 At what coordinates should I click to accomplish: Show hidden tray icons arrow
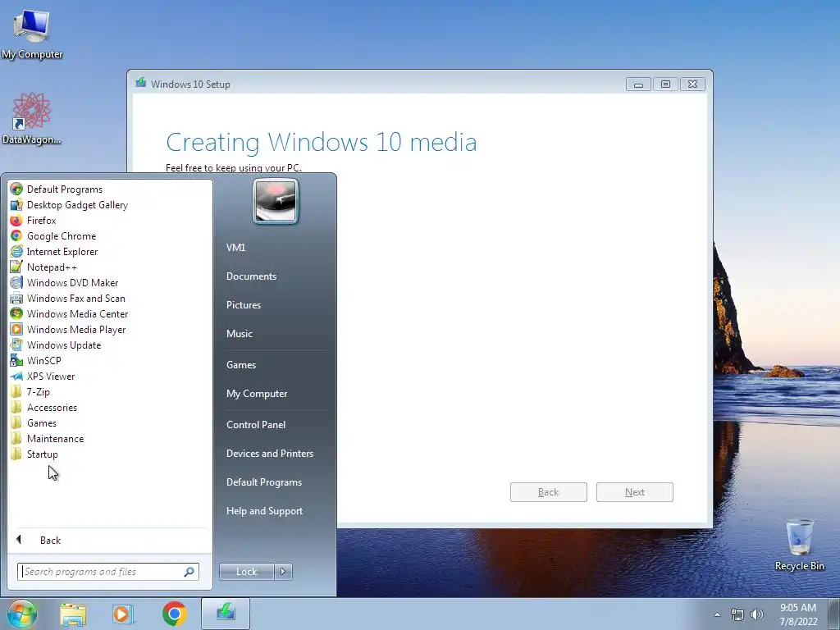[x=717, y=614]
